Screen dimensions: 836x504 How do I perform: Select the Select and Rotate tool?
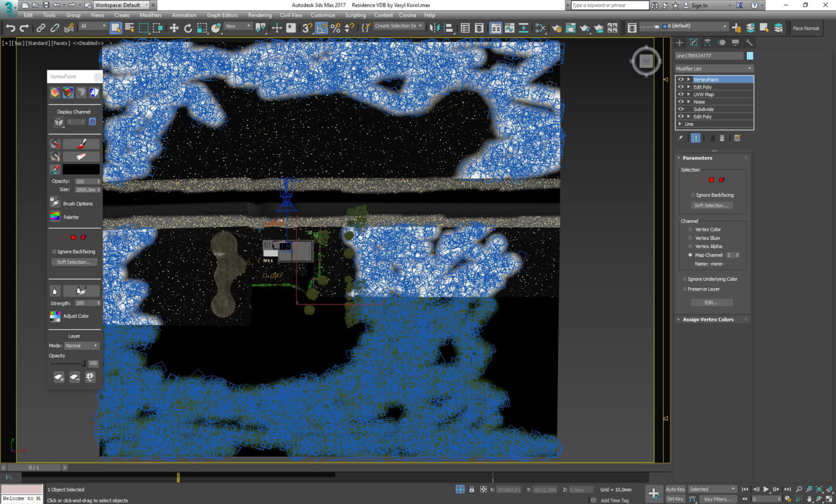188,27
